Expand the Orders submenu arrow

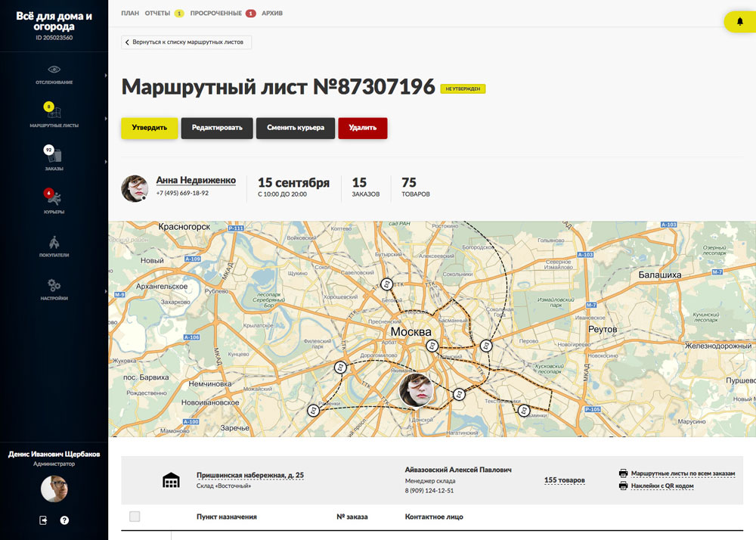106,162
